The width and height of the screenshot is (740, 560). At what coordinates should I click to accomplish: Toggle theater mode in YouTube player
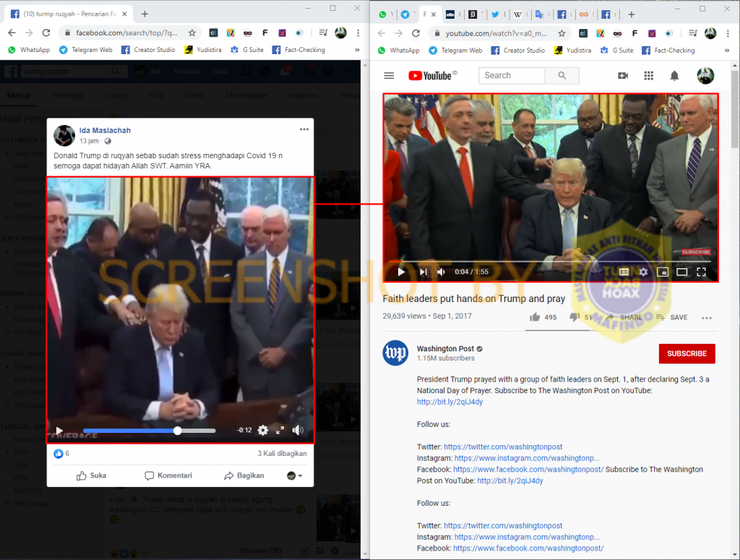click(681, 272)
